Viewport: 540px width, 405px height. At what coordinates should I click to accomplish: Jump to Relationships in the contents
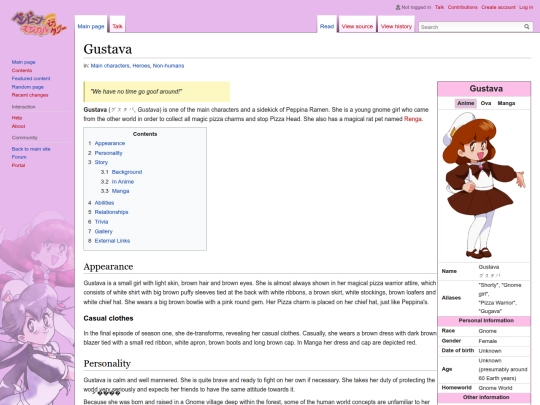tap(111, 212)
